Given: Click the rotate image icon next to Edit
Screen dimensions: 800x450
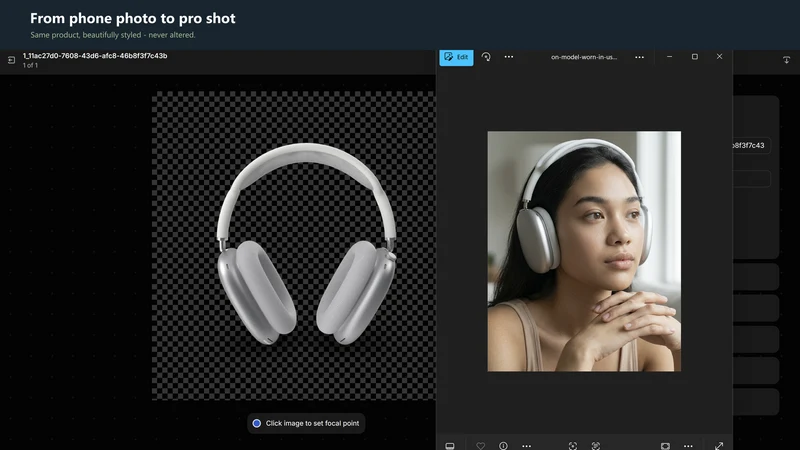Looking at the screenshot, I should click(x=486, y=57).
